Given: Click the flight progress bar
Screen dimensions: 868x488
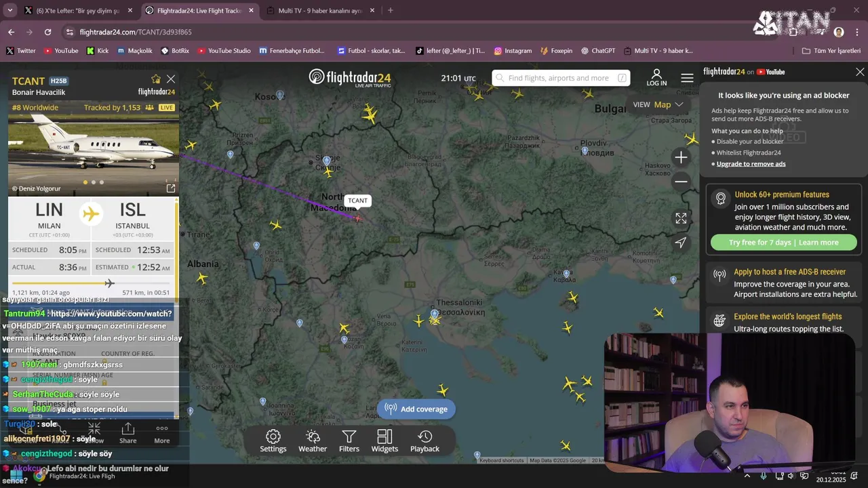Looking at the screenshot, I should click(x=91, y=283).
